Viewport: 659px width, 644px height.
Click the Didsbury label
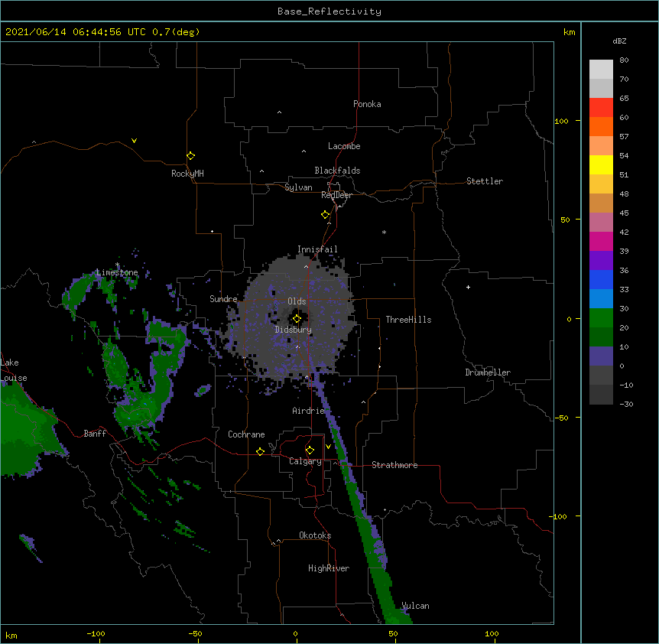(x=293, y=330)
